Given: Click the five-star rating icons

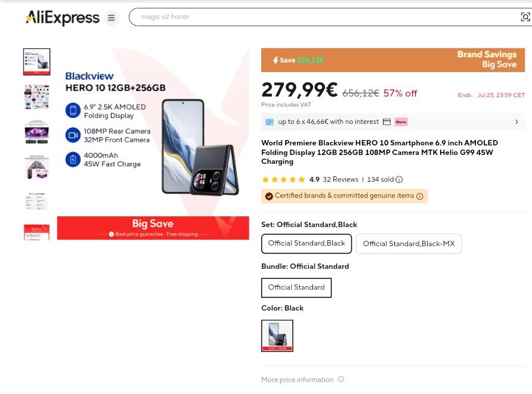Looking at the screenshot, I should (284, 179).
